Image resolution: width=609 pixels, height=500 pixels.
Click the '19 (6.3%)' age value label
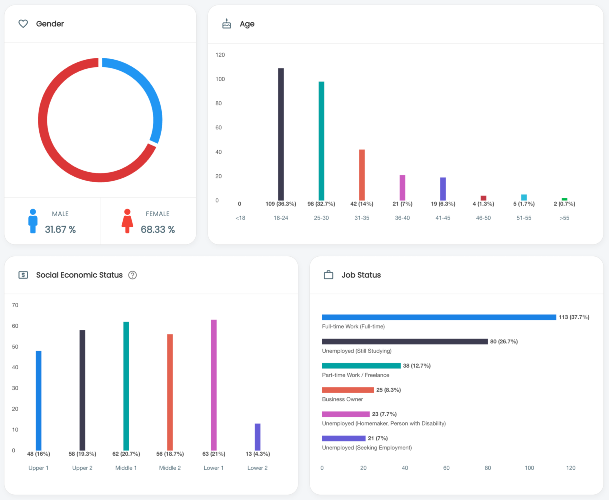click(x=443, y=204)
